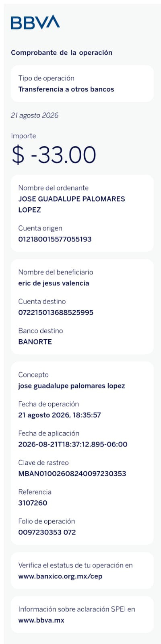This screenshot has height=644, width=161.
Task: Open the www.bbva.mx link
Action: pyautogui.click(x=41, y=620)
